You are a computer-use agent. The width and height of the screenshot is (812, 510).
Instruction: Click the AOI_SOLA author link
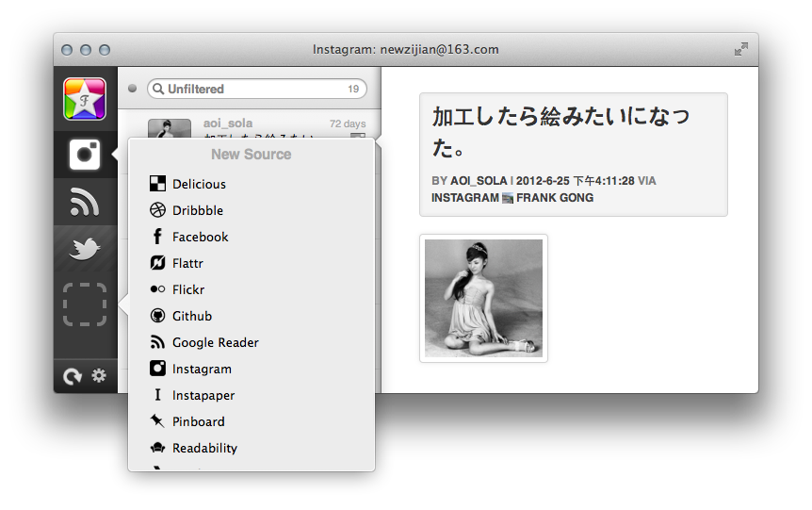(x=479, y=181)
